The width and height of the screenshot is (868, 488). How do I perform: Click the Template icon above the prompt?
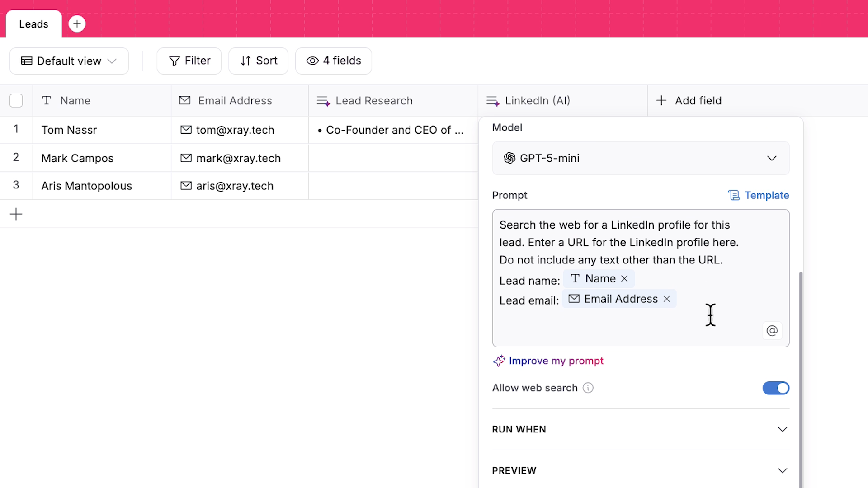tap(734, 195)
